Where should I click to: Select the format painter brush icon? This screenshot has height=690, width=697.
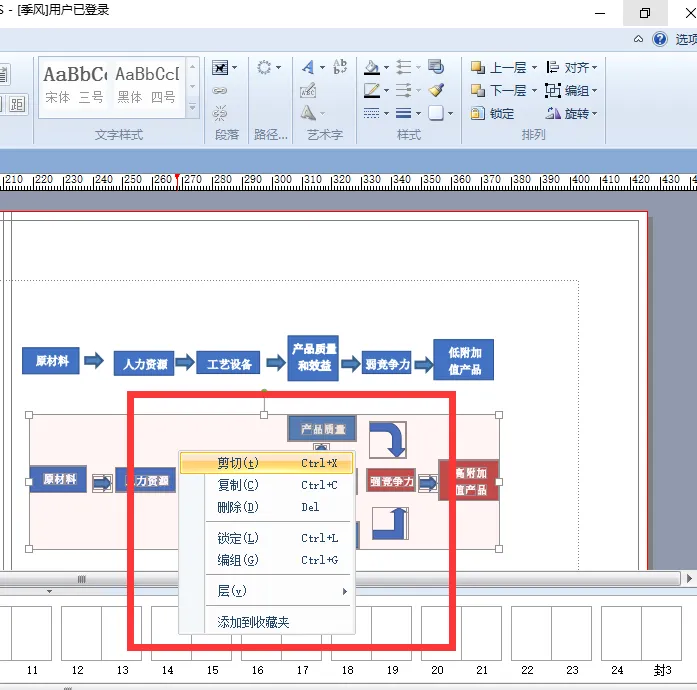click(x=436, y=91)
